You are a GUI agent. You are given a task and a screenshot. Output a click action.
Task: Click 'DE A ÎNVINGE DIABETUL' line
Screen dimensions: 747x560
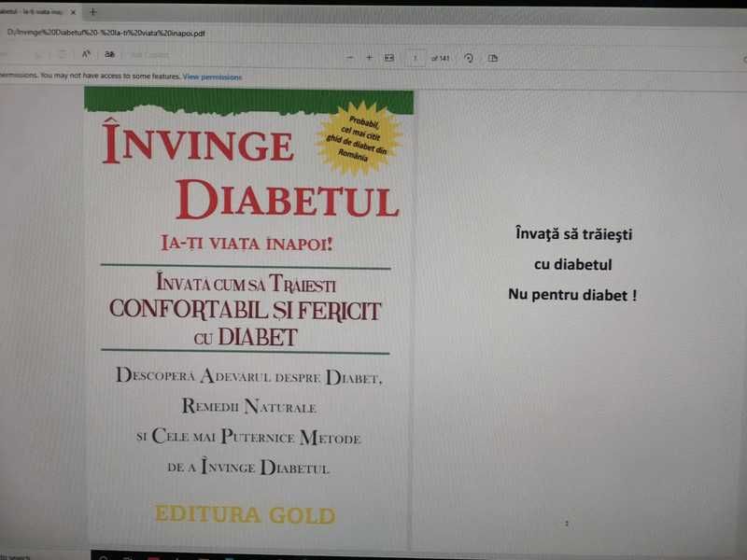[248, 467]
